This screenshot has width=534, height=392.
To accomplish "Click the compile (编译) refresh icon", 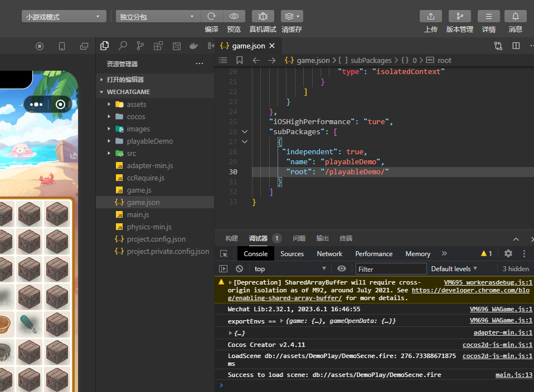I will (211, 17).
